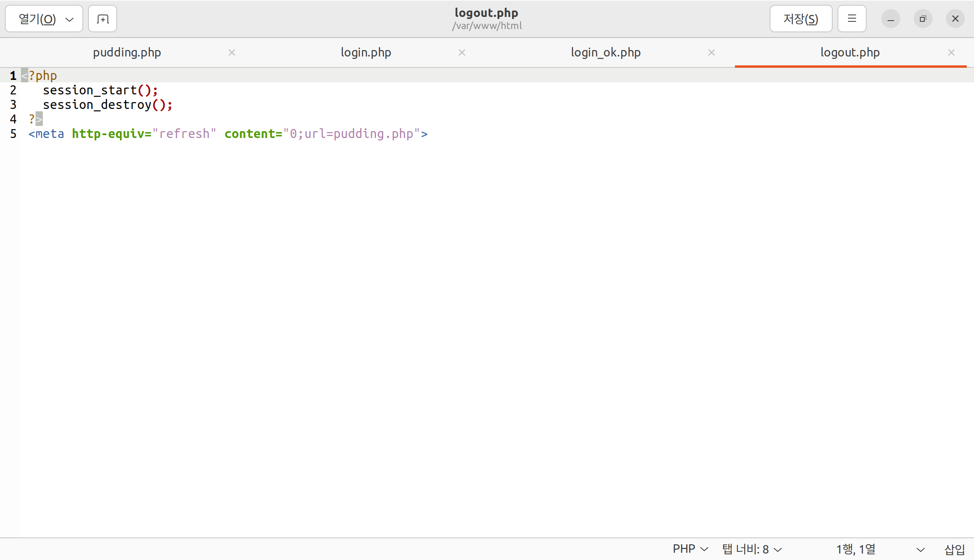
Task: Close the pudding.php tab
Action: click(232, 52)
